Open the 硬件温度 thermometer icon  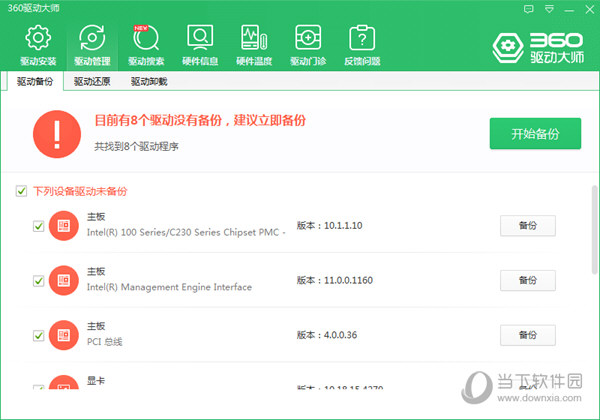[x=254, y=45]
